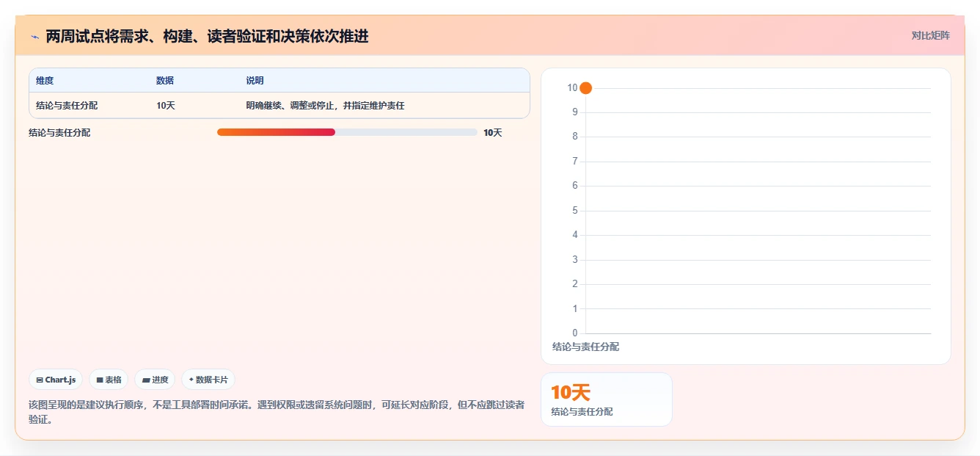Click the y-axis value 5 on chart
Viewport: 980px width, 456px height.
coord(574,211)
